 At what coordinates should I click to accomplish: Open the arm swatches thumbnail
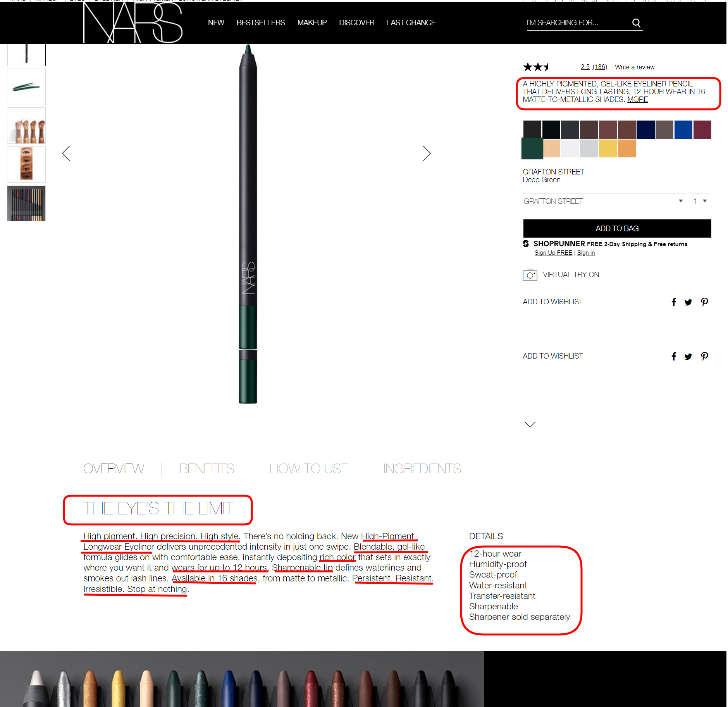pos(26,126)
